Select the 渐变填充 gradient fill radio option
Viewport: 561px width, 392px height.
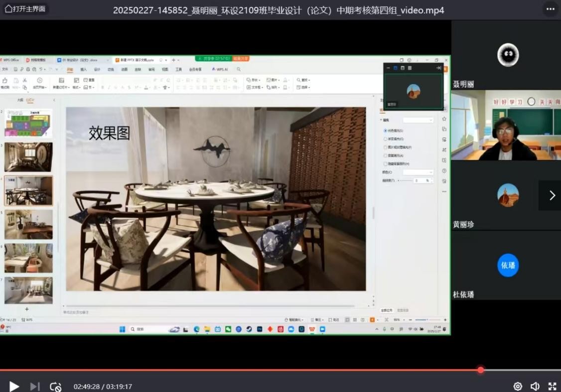pos(386,139)
